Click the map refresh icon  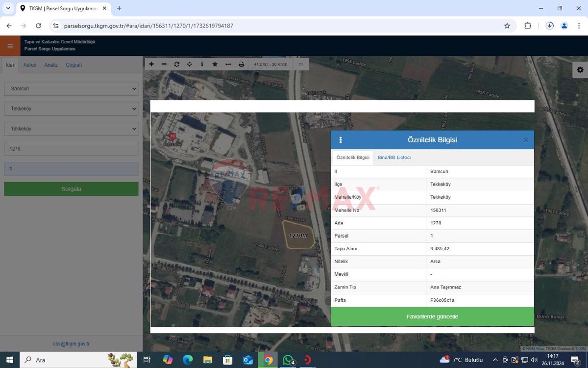point(177,64)
